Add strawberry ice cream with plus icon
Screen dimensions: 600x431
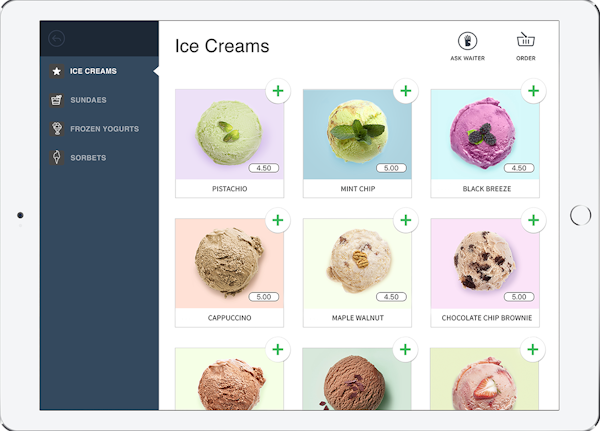(533, 349)
